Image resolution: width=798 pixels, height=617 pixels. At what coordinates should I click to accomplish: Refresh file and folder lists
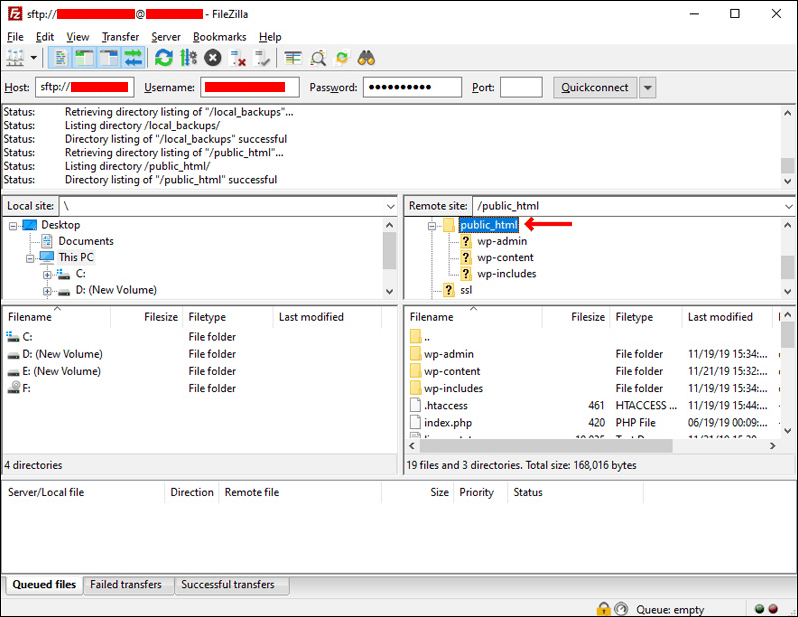[x=164, y=58]
